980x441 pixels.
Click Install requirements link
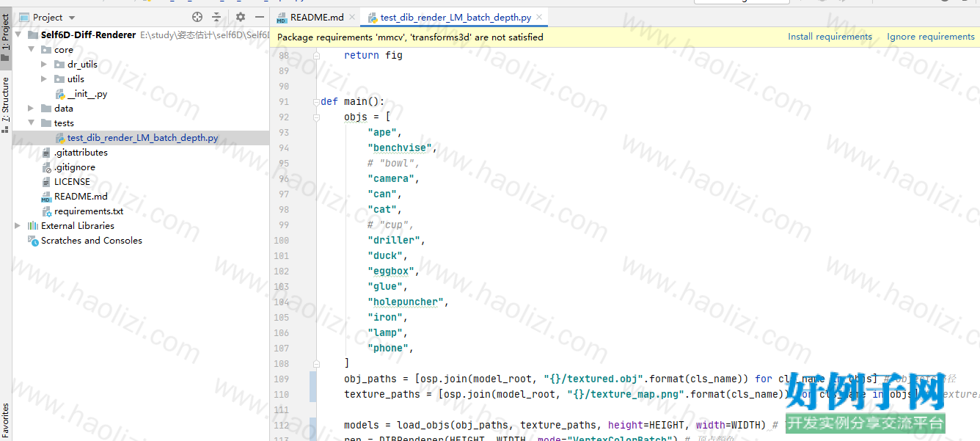pyautogui.click(x=830, y=37)
